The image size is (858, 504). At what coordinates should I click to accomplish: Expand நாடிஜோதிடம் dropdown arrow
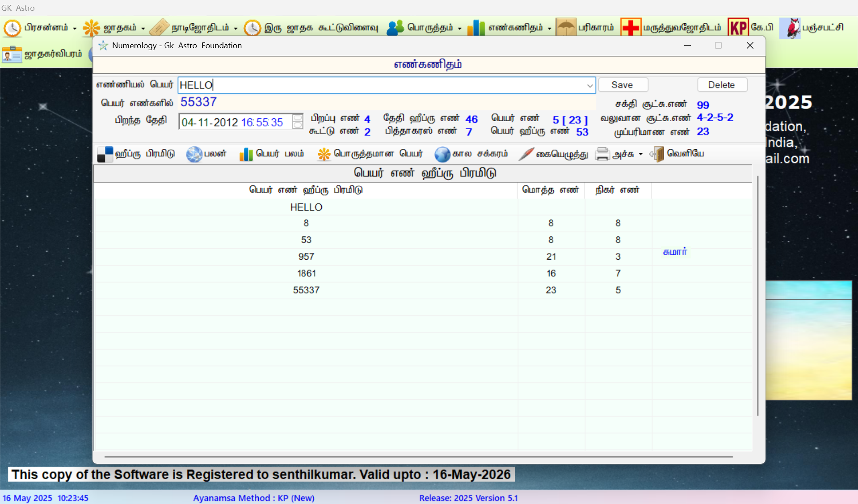tap(236, 29)
